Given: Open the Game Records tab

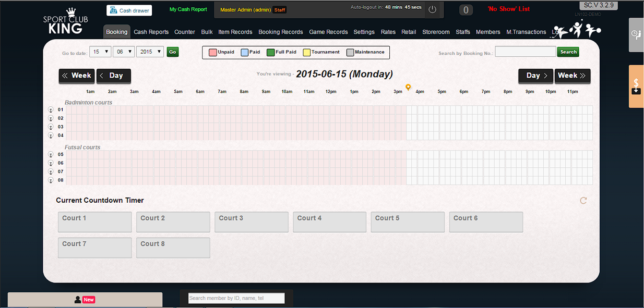Looking at the screenshot, I should click(x=328, y=32).
